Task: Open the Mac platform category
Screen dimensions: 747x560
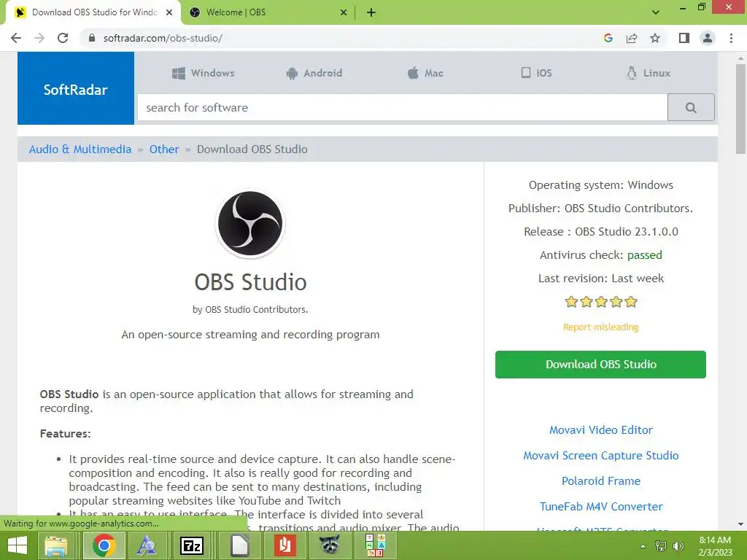Action: pos(425,73)
